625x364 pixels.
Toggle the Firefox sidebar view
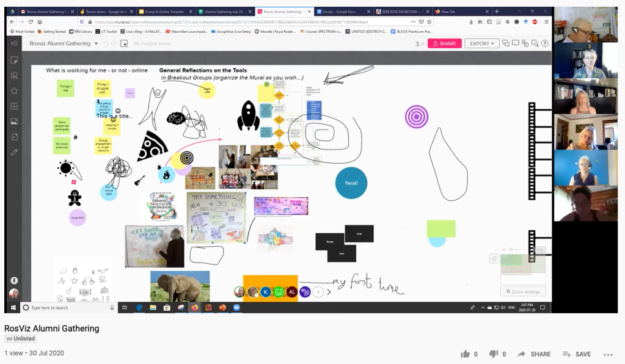click(x=489, y=22)
